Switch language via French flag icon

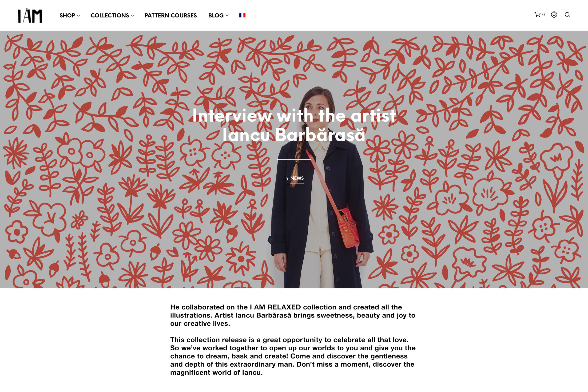(x=242, y=15)
